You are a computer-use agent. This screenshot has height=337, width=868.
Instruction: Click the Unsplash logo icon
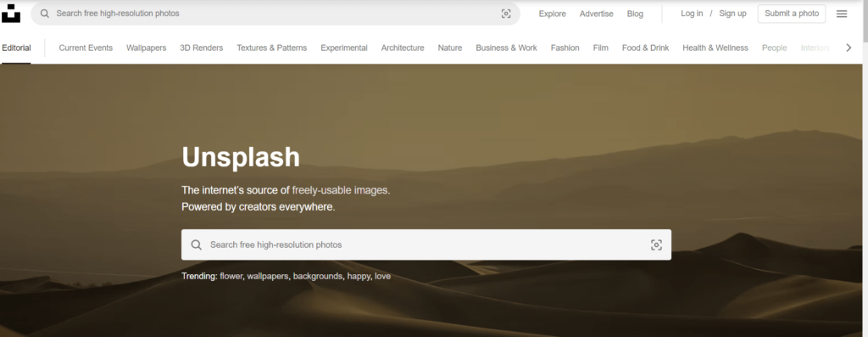click(11, 14)
